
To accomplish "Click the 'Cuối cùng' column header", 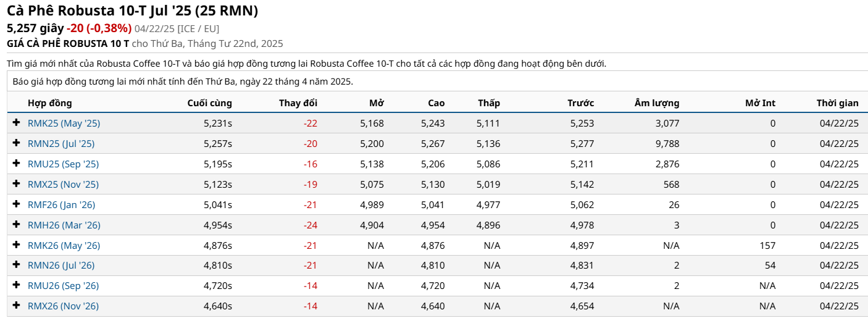I will point(209,103).
